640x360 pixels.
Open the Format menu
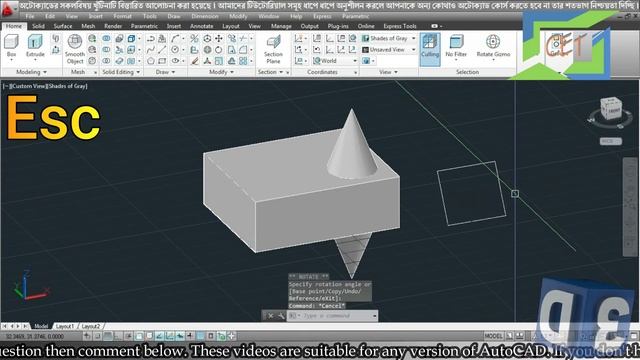(122, 16)
